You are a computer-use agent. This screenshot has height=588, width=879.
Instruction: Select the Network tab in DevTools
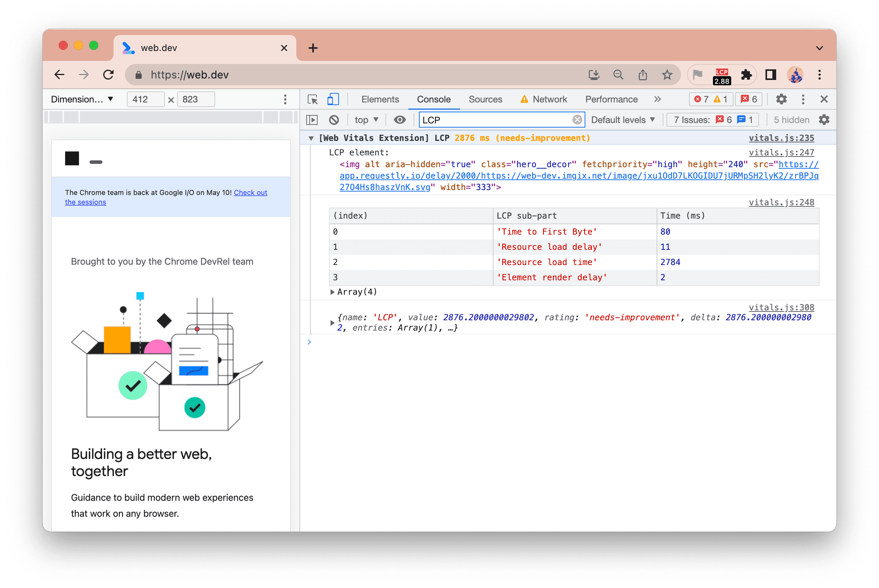pos(550,98)
